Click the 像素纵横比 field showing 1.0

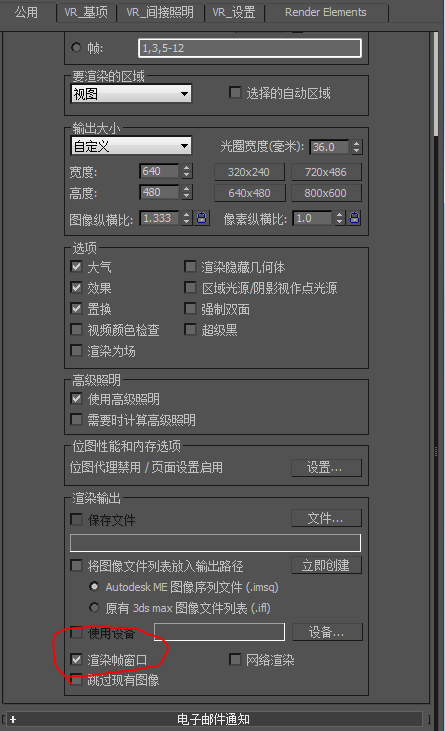coord(312,218)
